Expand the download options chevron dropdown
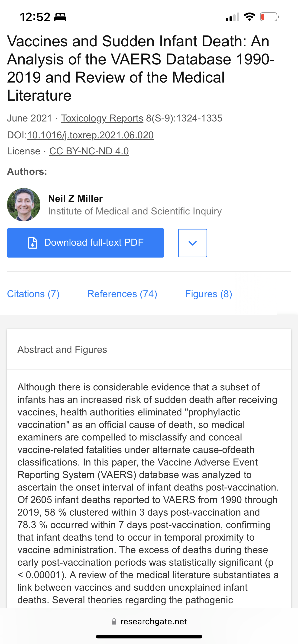 pos(192,243)
